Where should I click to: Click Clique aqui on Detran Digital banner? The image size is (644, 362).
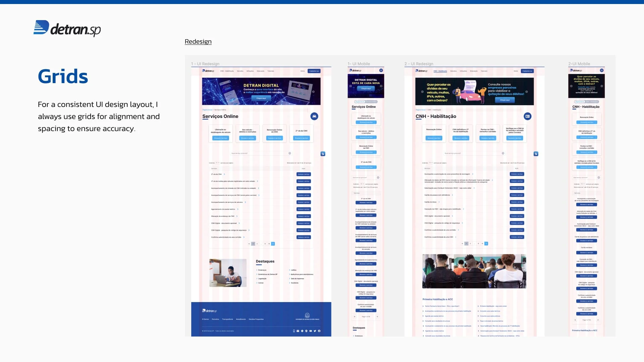[261, 98]
